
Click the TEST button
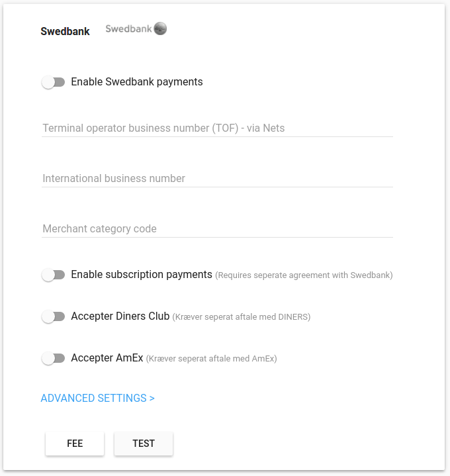144,444
